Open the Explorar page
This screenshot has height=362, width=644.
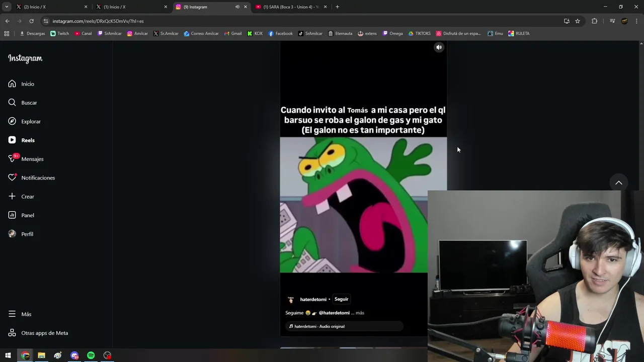pos(24,121)
